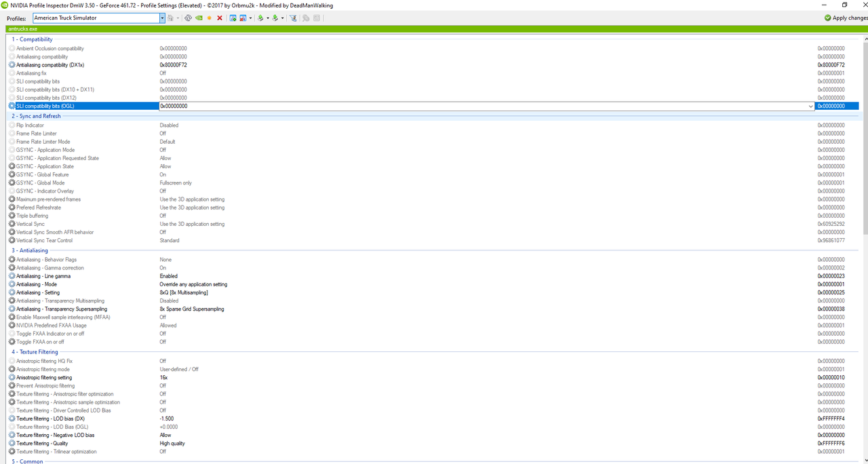Open dropdown arrow next to remove application icon
The height and width of the screenshot is (464, 868).
click(250, 18)
